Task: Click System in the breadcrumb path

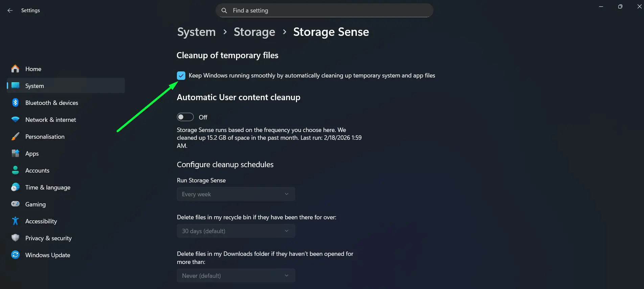Action: point(196,32)
